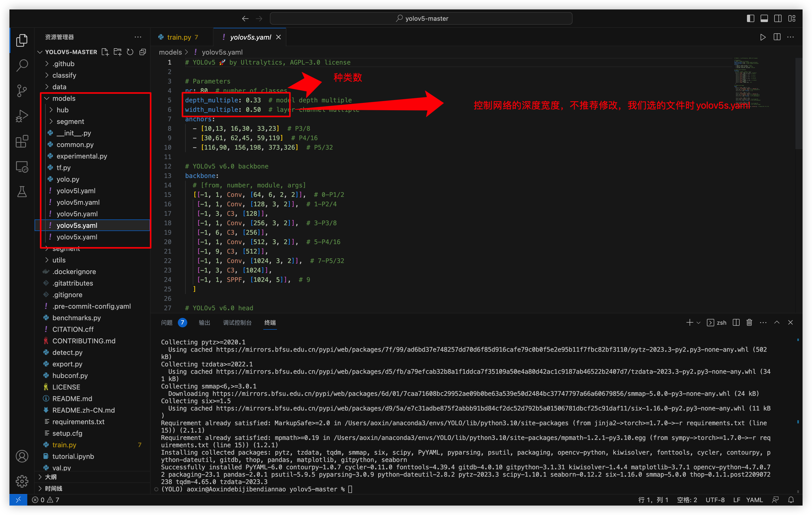Create a new file in YOLOV5-MASTER

[x=105, y=52]
